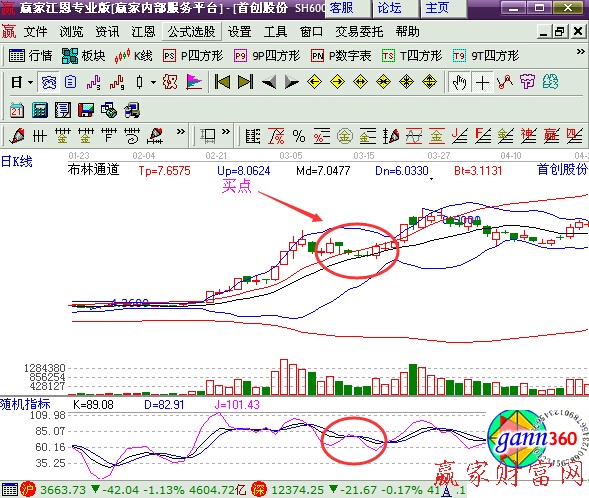Toggle the hand pan tool
The width and height of the screenshot is (589, 498).
click(x=459, y=82)
